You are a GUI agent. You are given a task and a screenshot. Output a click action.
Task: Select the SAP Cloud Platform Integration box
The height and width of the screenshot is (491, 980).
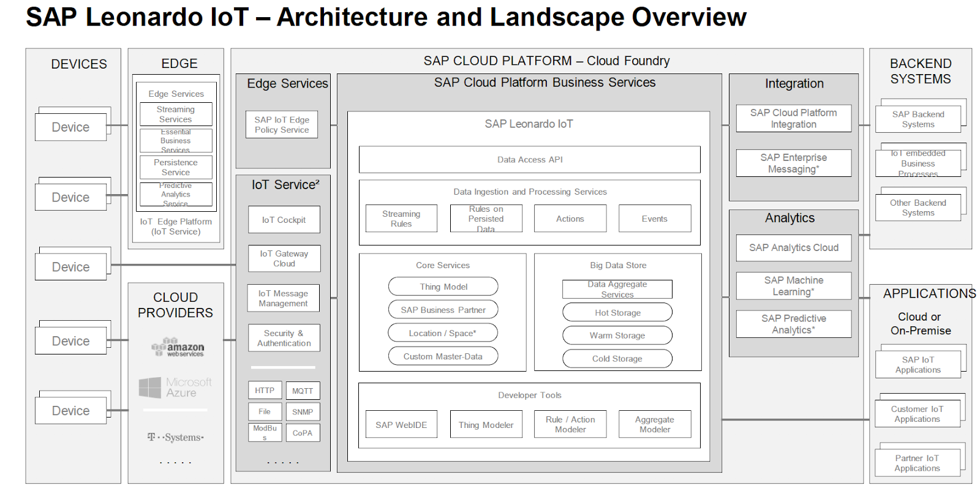[x=794, y=118]
